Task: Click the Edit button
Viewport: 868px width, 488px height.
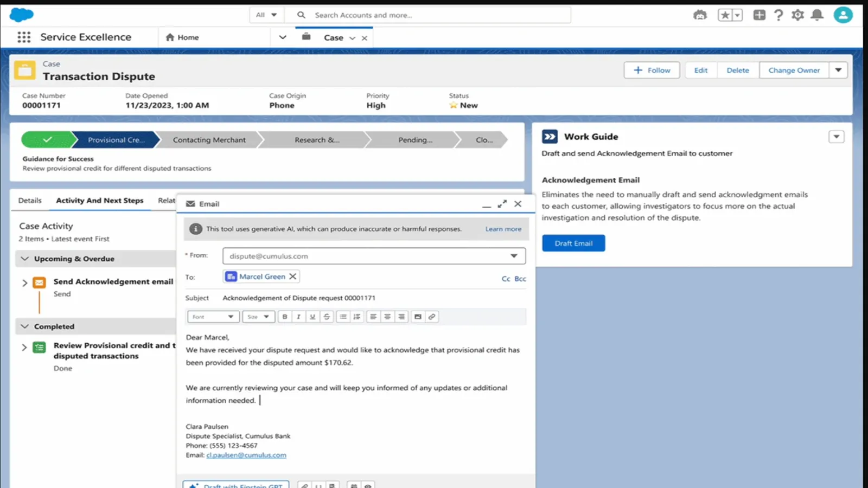Action: click(701, 70)
